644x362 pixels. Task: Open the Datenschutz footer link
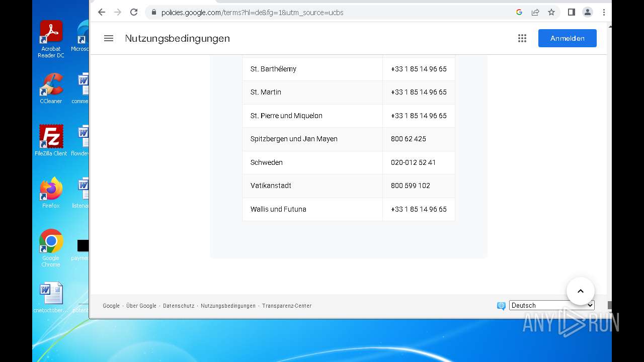[179, 306]
